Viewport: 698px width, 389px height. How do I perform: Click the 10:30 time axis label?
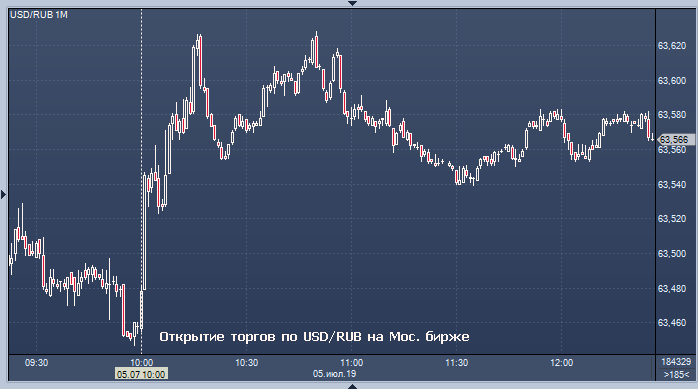pos(247,363)
